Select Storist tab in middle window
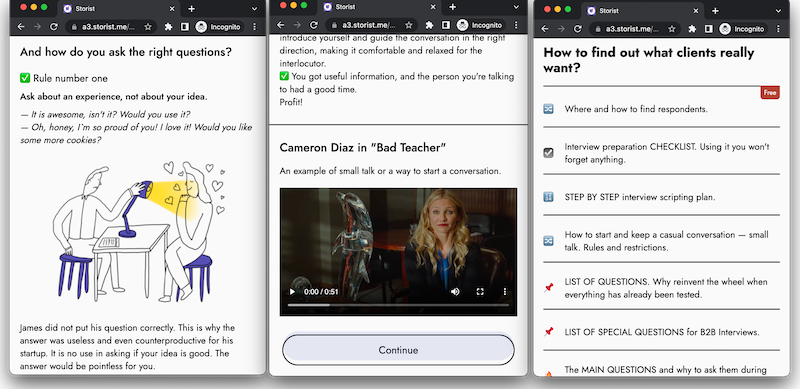Image resolution: width=800 pixels, height=389 pixels. pos(379,7)
